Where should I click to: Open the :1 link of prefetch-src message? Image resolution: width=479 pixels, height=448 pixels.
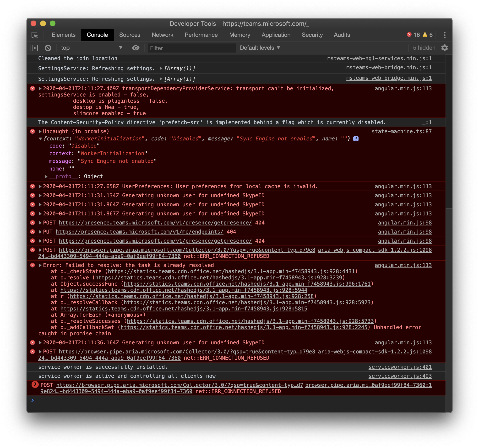[427, 123]
